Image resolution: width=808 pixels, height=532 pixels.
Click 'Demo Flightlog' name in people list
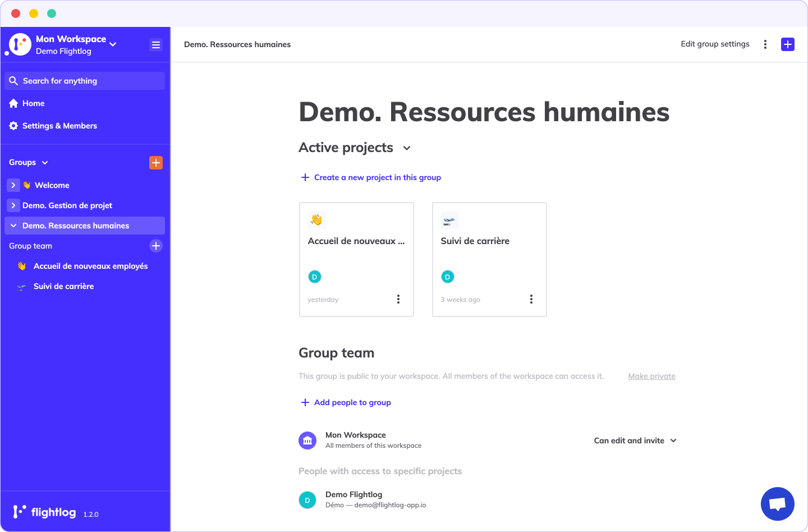point(354,494)
